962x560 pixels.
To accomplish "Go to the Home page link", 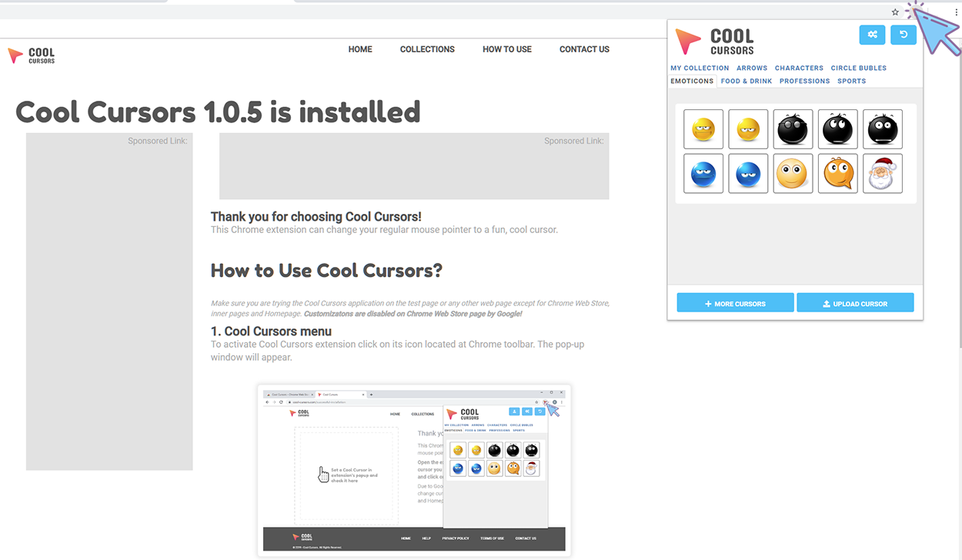I will tap(360, 49).
